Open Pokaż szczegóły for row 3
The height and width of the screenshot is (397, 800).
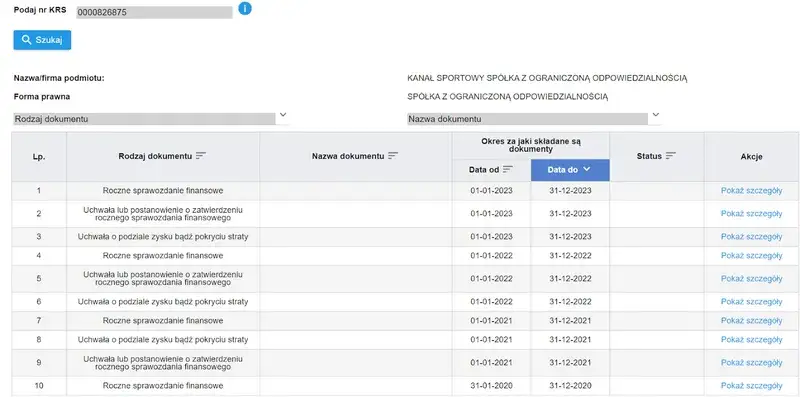point(751,237)
